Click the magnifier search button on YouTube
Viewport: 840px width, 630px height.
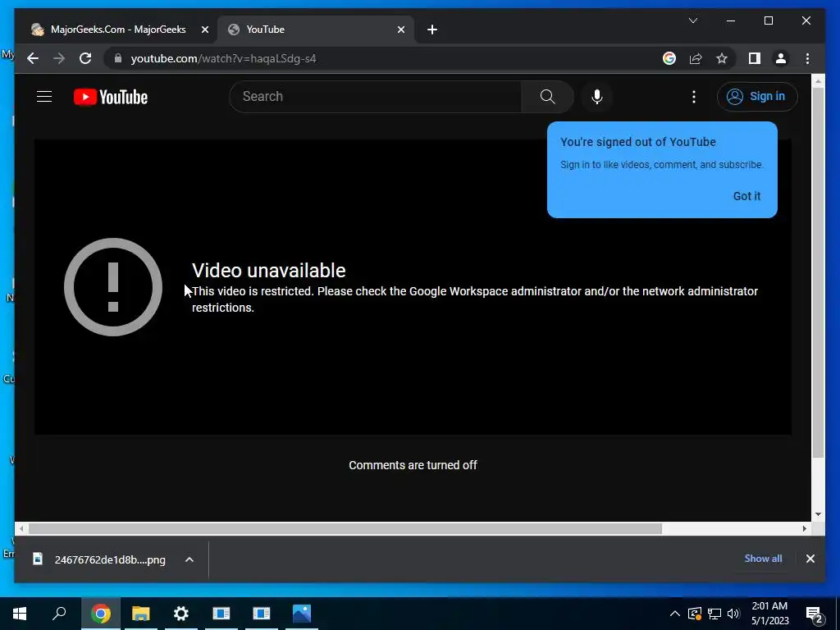click(547, 97)
